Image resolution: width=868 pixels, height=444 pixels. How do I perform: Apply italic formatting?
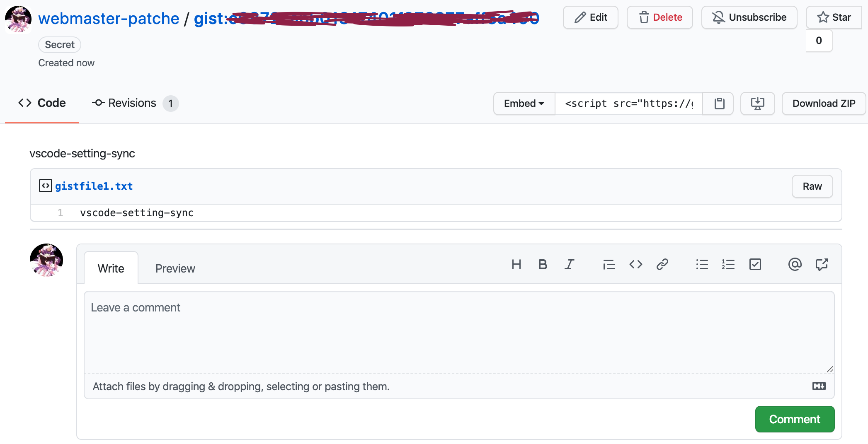click(569, 264)
